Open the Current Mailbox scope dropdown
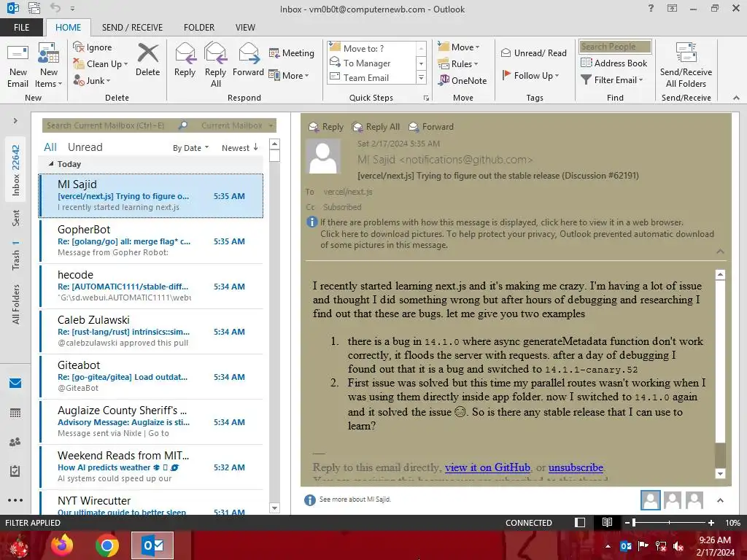 tap(237, 125)
